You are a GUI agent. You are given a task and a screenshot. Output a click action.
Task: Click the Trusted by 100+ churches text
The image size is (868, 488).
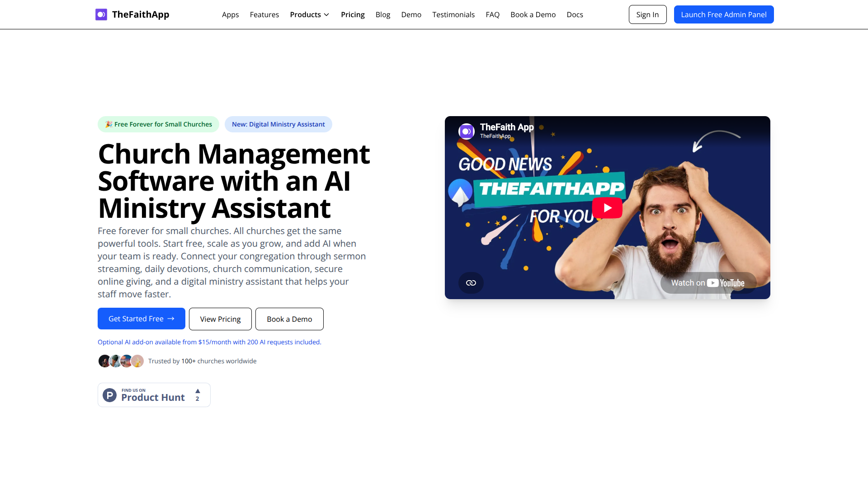click(202, 361)
